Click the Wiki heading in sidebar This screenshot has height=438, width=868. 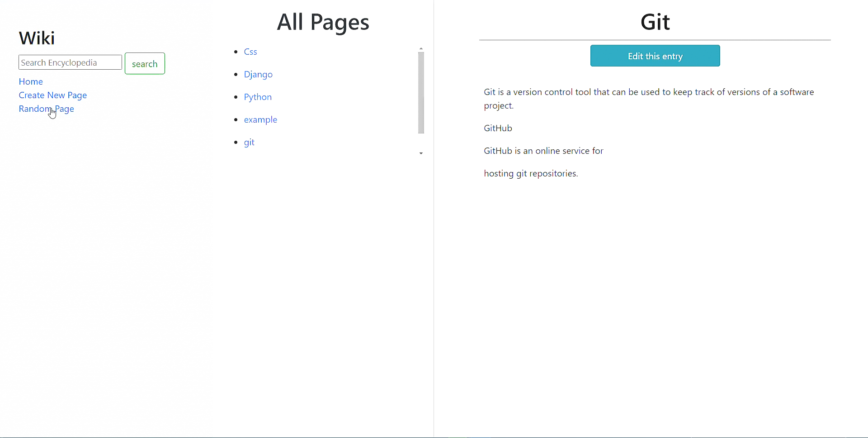point(37,38)
